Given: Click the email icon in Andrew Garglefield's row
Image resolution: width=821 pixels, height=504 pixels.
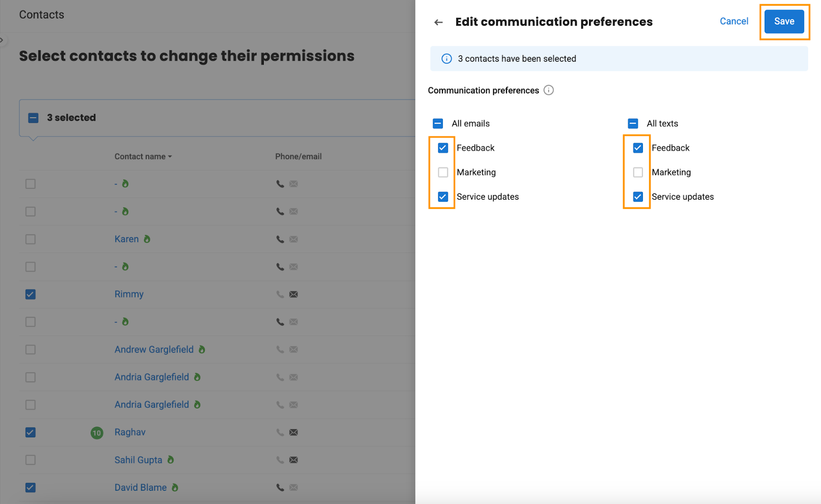Looking at the screenshot, I should [x=294, y=350].
